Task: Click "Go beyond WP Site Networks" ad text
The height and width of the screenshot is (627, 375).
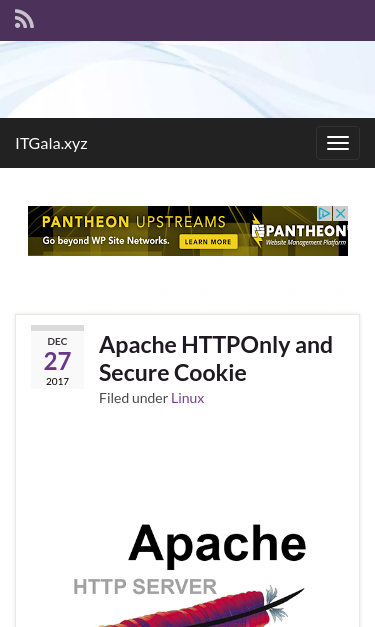Action: point(106,241)
